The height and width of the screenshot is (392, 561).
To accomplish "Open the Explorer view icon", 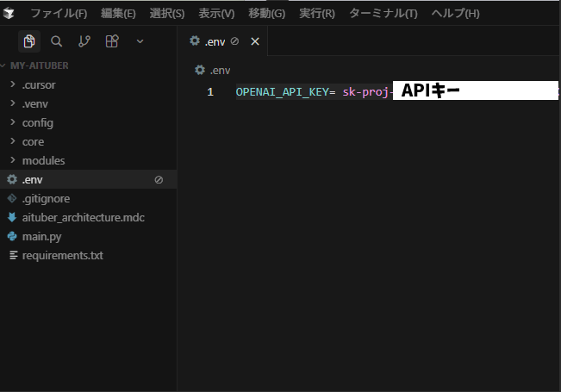I will pos(30,41).
